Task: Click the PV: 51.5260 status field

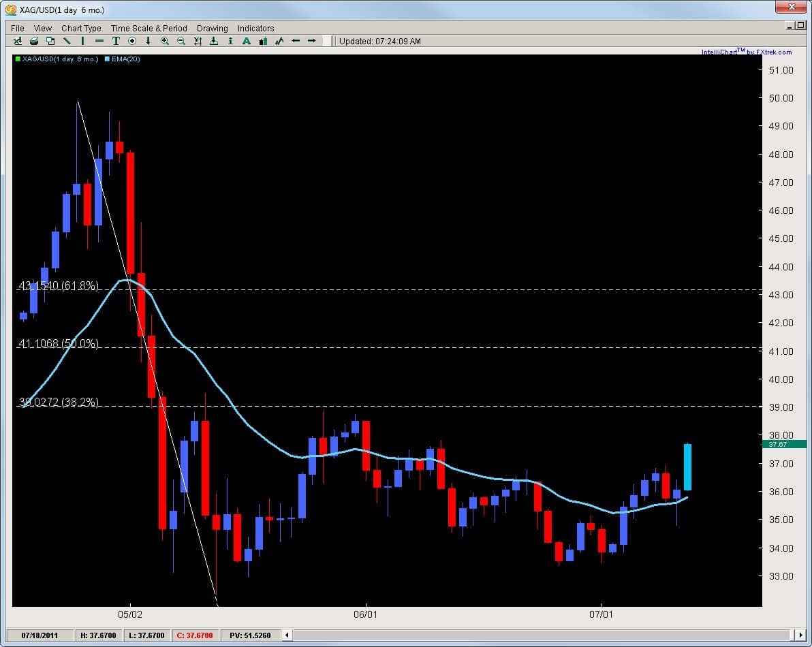Action: tap(250, 635)
